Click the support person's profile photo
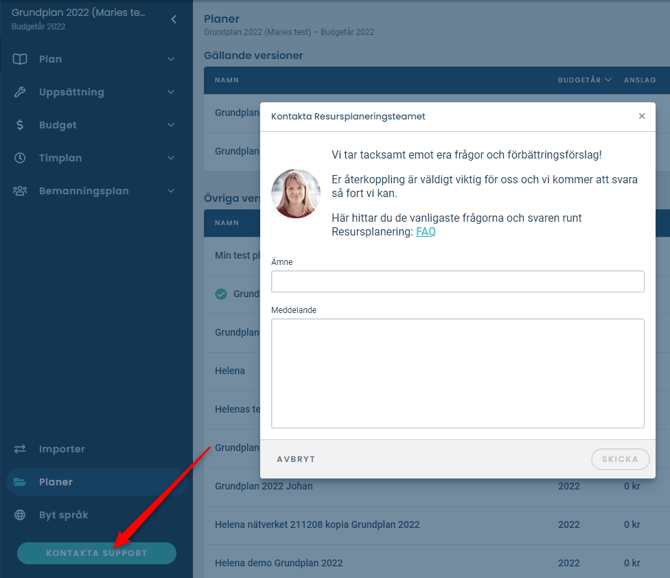 (x=296, y=194)
